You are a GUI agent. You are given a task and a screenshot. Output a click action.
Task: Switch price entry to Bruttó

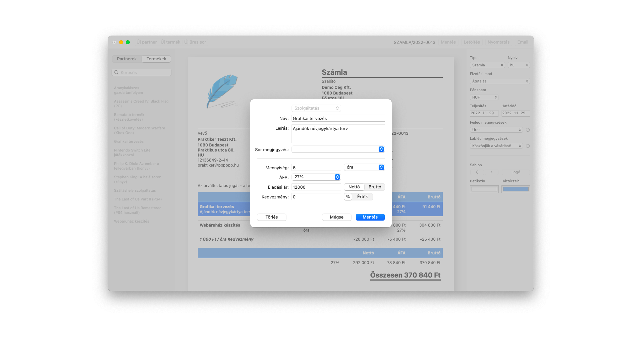tap(375, 187)
